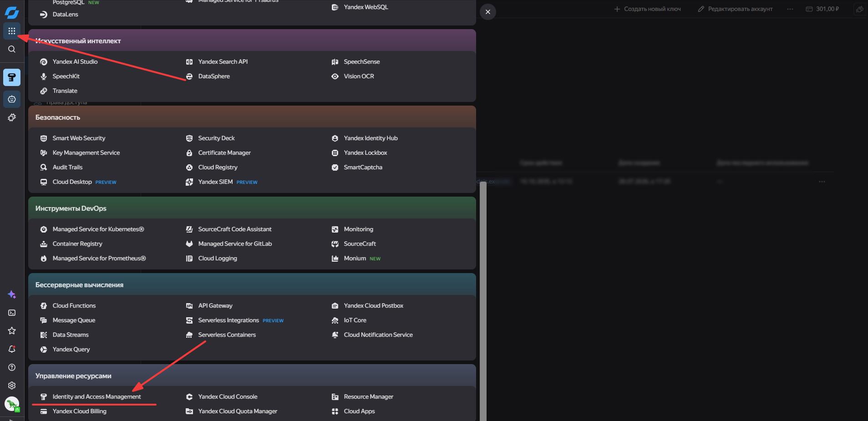
Task: Click 'Создать новый ключ' button
Action: [x=647, y=9]
